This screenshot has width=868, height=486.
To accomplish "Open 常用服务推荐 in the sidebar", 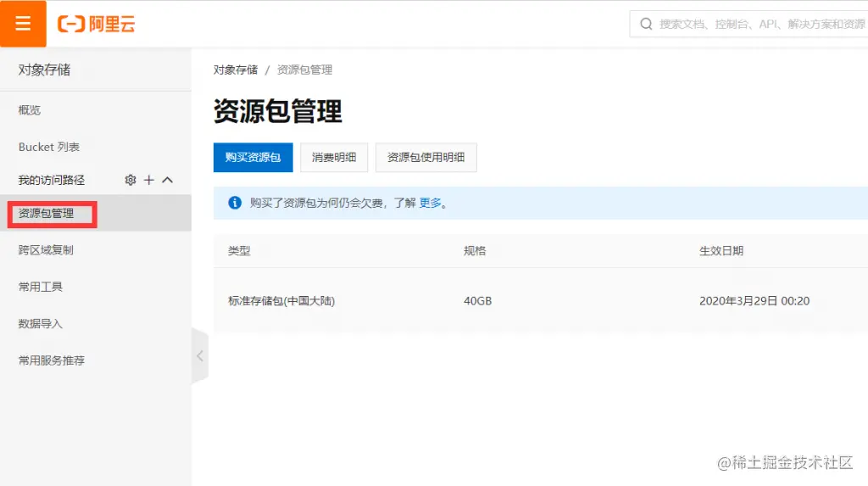I will [52, 360].
